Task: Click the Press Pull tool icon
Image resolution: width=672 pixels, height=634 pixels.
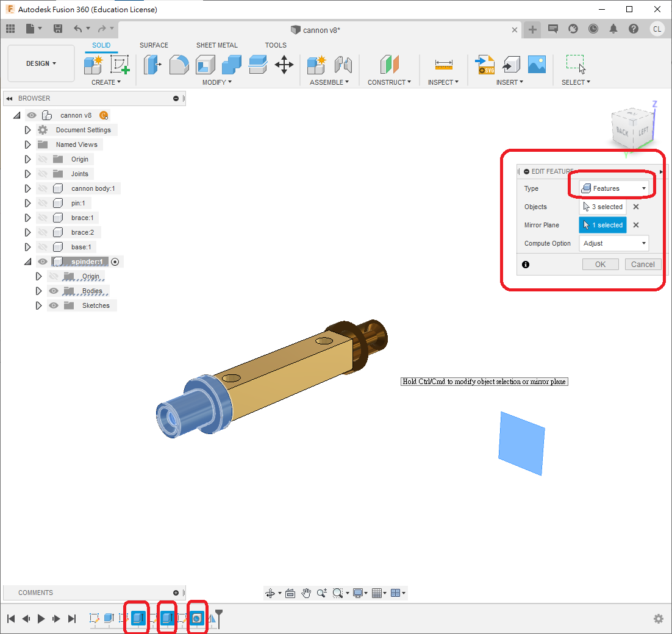Action: click(152, 64)
